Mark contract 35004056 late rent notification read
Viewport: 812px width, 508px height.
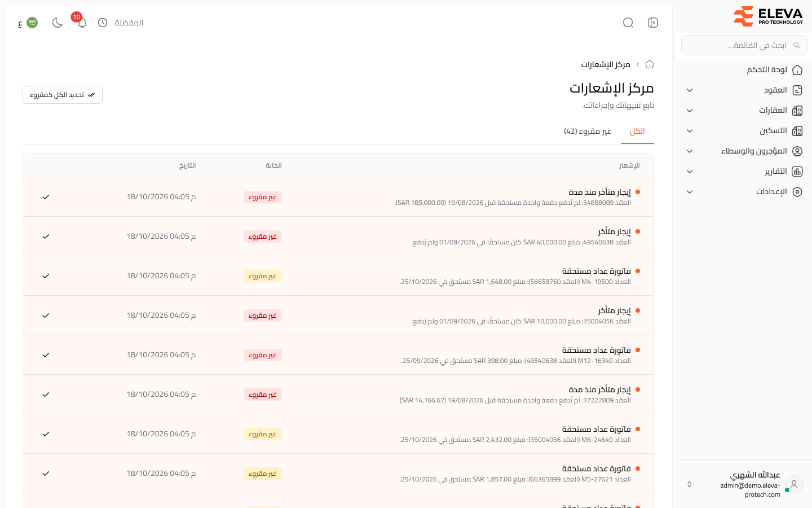46,316
